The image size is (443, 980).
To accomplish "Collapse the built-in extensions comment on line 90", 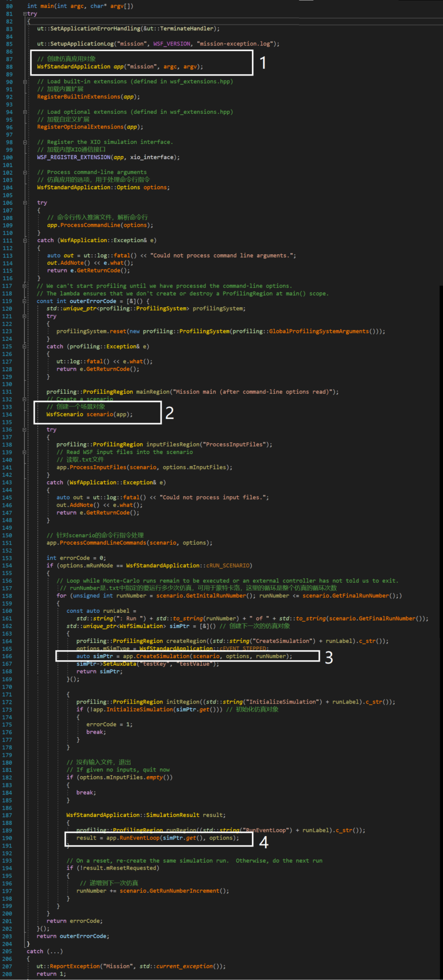I will coord(25,81).
